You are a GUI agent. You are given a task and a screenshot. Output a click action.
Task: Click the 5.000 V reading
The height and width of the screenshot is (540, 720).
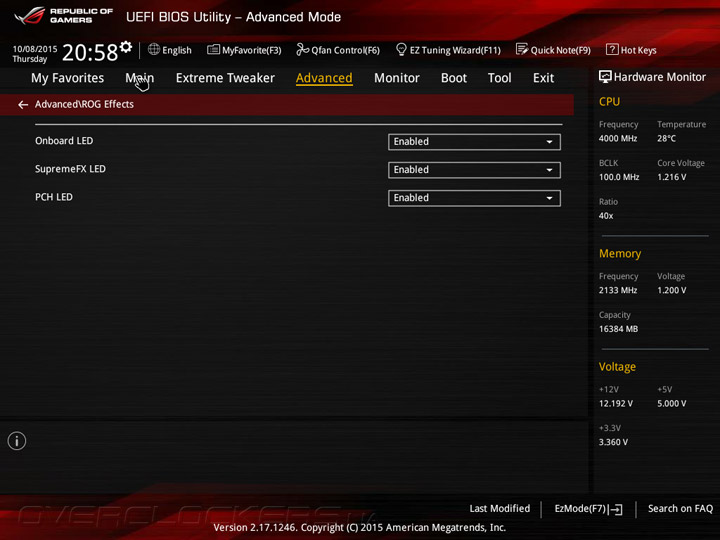(671, 404)
